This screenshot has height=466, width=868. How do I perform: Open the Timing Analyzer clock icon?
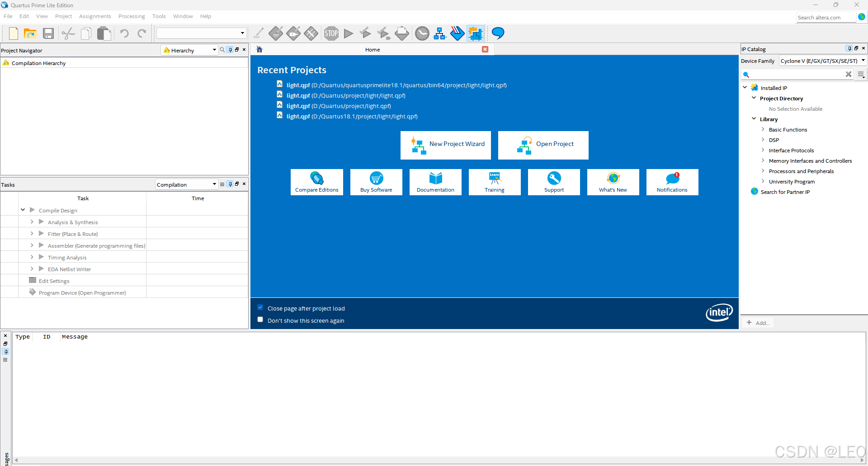[x=422, y=33]
